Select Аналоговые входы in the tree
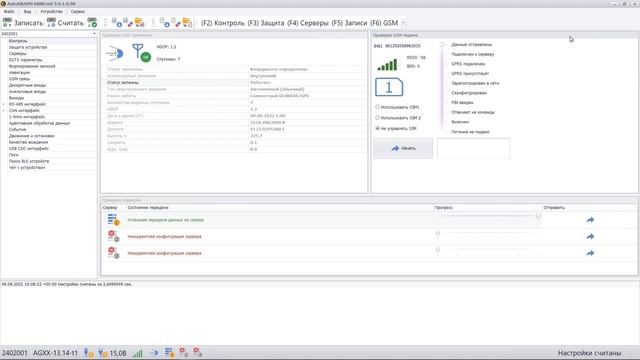 (x=27, y=91)
